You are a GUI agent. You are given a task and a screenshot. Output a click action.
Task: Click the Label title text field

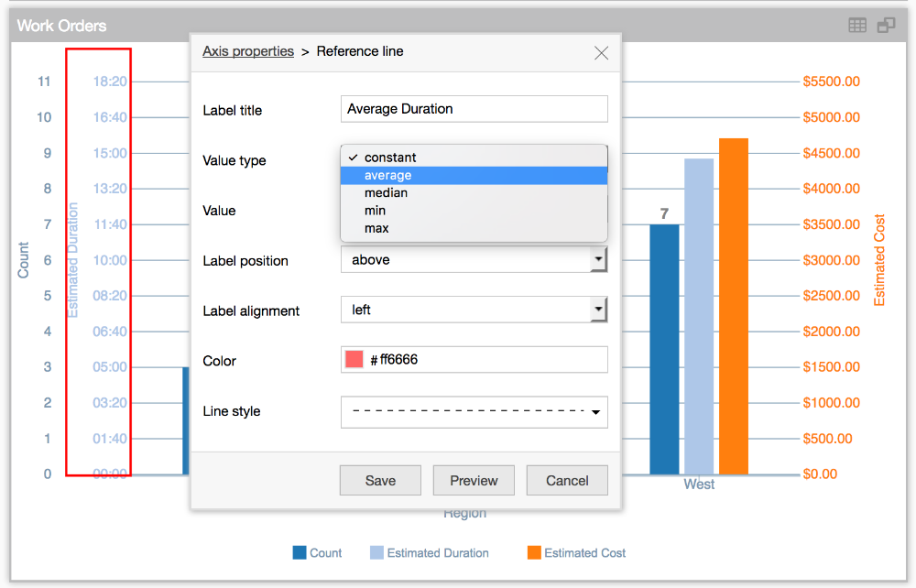click(x=474, y=109)
